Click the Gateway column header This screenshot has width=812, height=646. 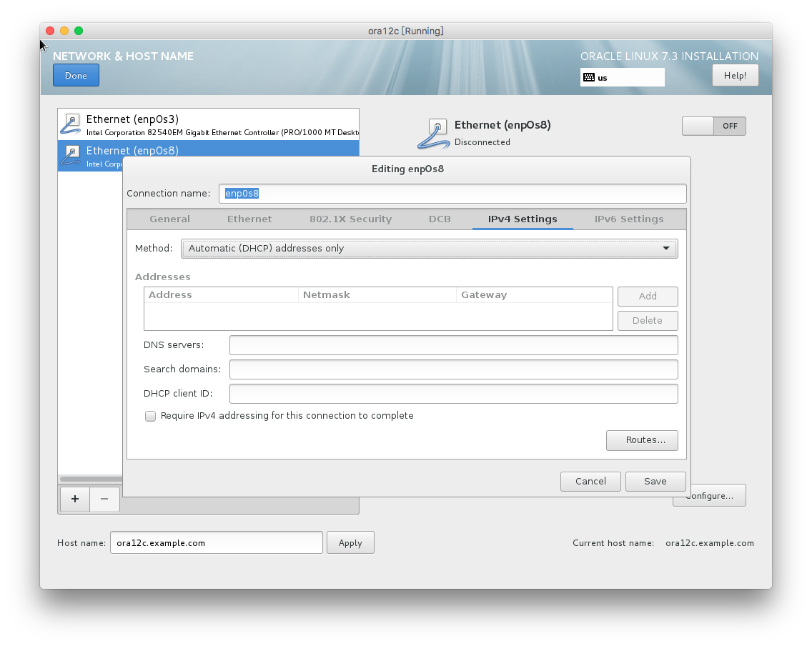534,295
